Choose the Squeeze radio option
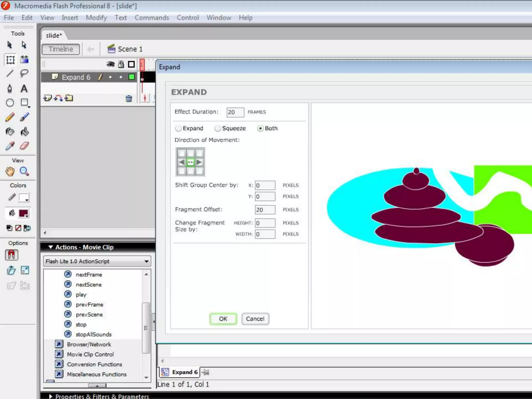The image size is (532, 399). tap(218, 128)
